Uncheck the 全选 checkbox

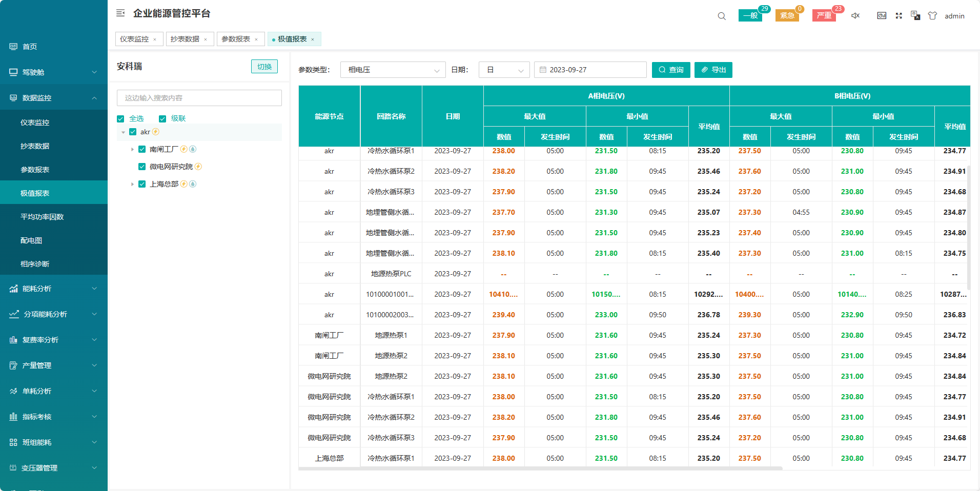pyautogui.click(x=121, y=119)
